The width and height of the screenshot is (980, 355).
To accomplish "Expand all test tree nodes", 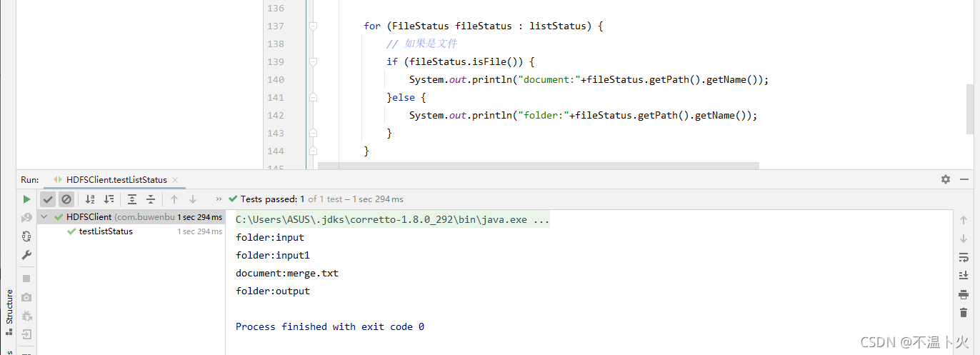I will [x=132, y=199].
